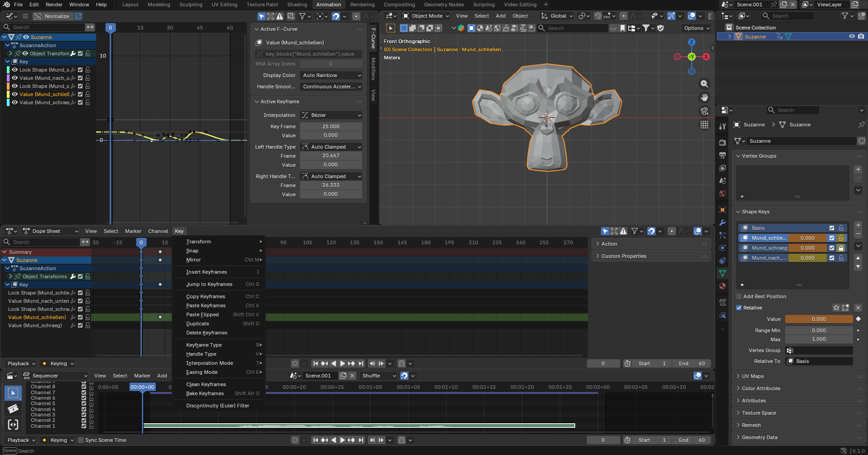This screenshot has width=868, height=455.
Task: Open Interpolation Mode submenu
Action: [218, 363]
